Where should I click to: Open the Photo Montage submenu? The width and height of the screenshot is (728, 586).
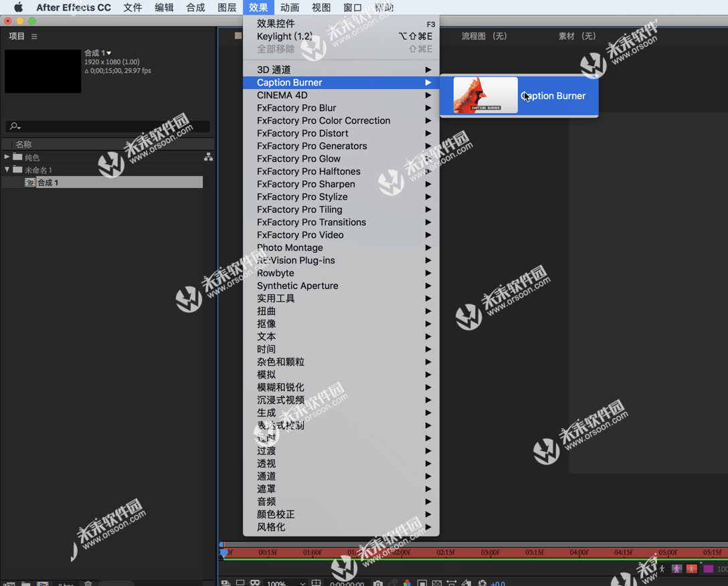341,248
